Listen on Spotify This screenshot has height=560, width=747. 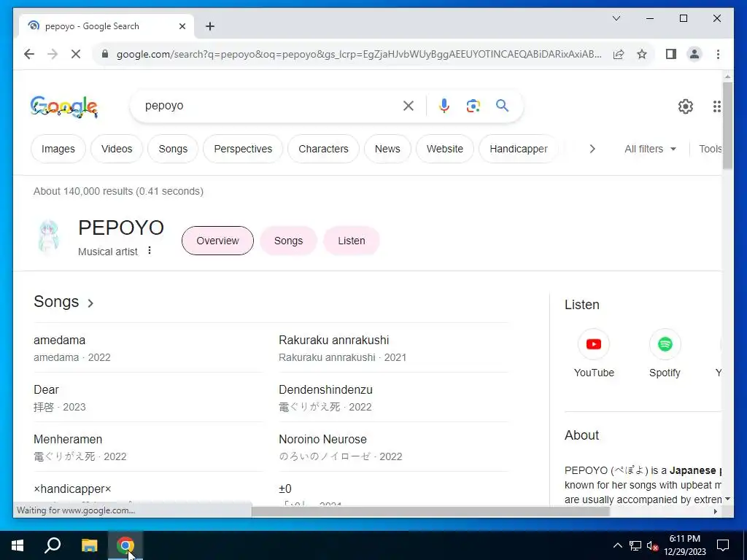coord(665,354)
